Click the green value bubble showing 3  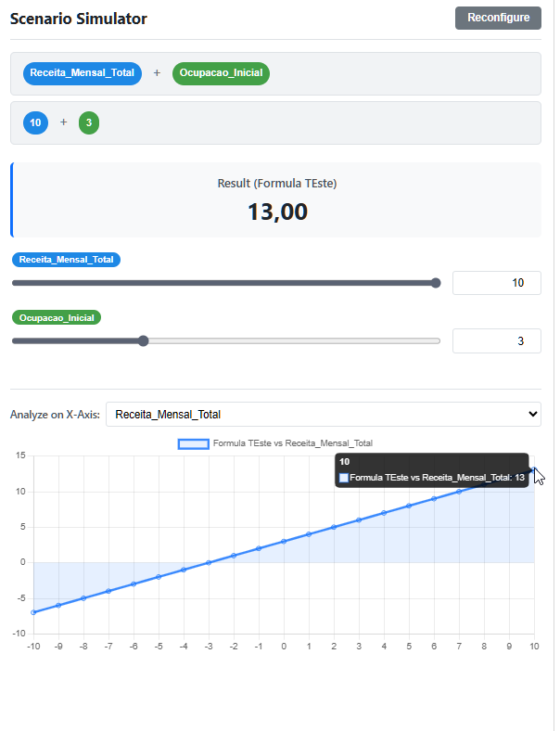[x=89, y=122]
